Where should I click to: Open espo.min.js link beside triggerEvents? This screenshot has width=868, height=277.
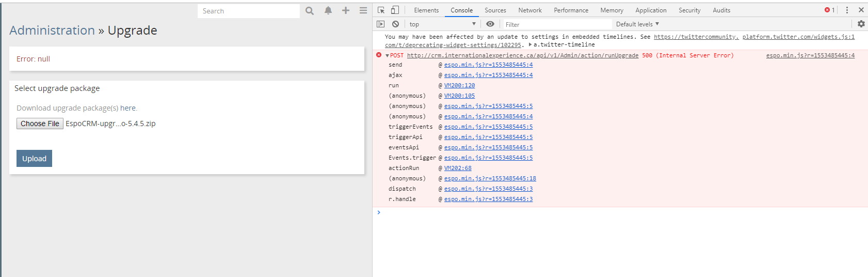pyautogui.click(x=488, y=127)
